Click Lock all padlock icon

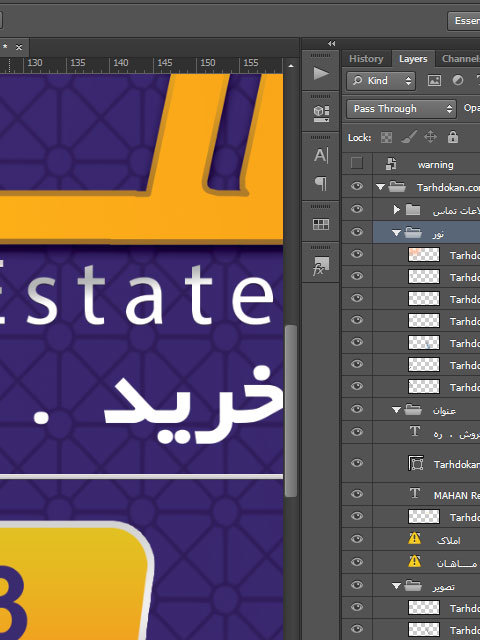453,137
